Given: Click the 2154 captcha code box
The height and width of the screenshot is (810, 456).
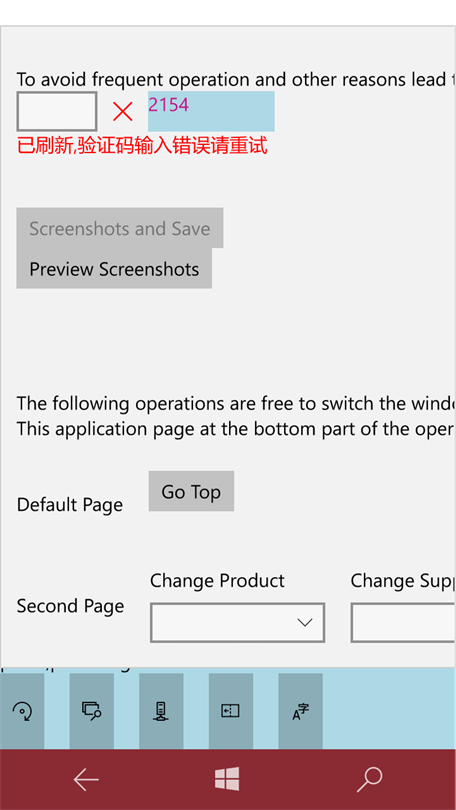Looking at the screenshot, I should coord(211,111).
